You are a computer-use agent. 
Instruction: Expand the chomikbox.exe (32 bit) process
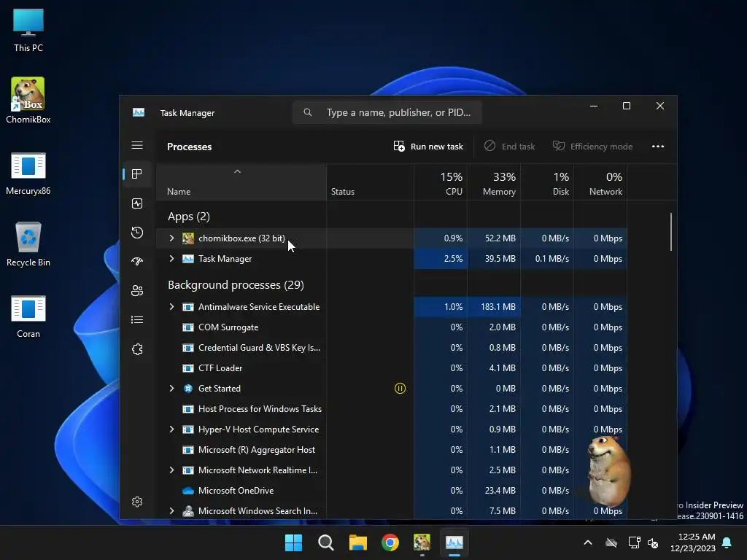(172, 238)
